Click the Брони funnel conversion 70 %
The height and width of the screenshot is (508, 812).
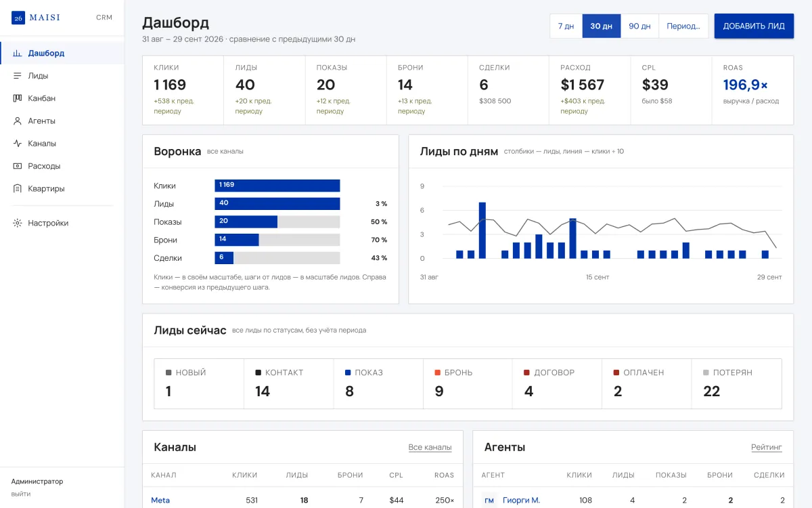379,240
